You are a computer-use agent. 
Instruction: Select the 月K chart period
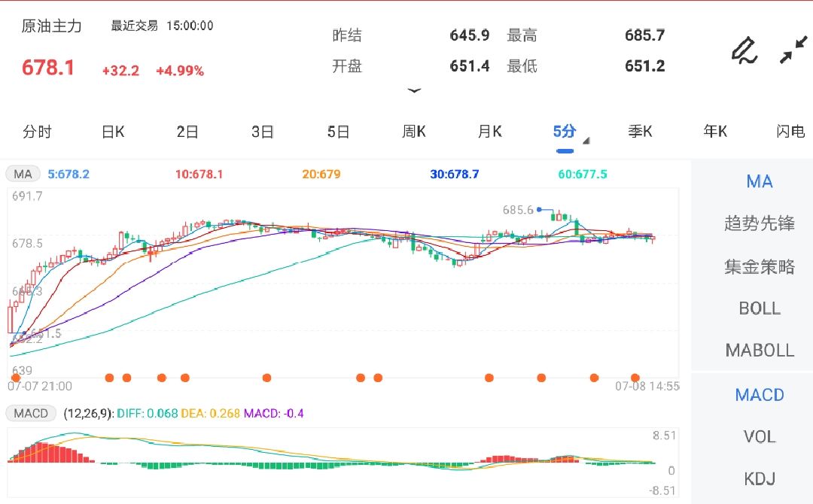coord(489,132)
